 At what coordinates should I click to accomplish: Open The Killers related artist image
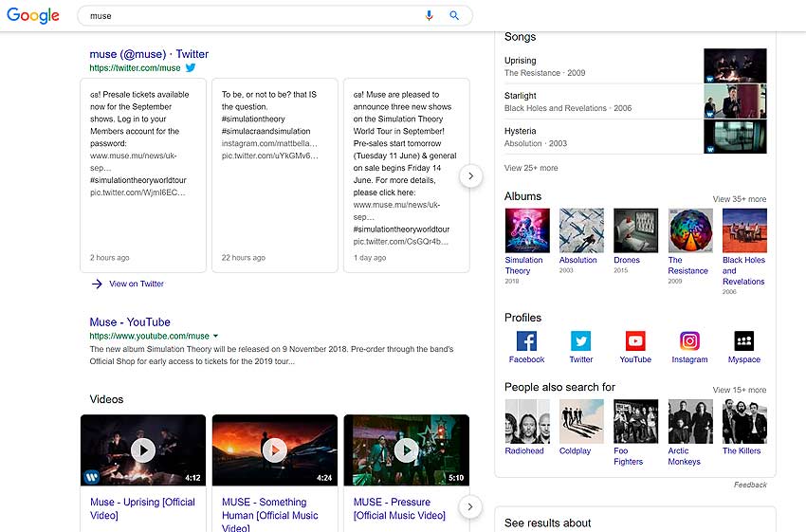(744, 421)
